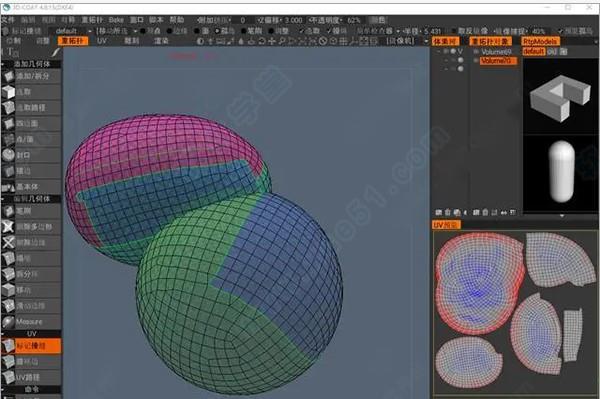
Task: Select the delete polygons tool
Action: tap(31, 227)
